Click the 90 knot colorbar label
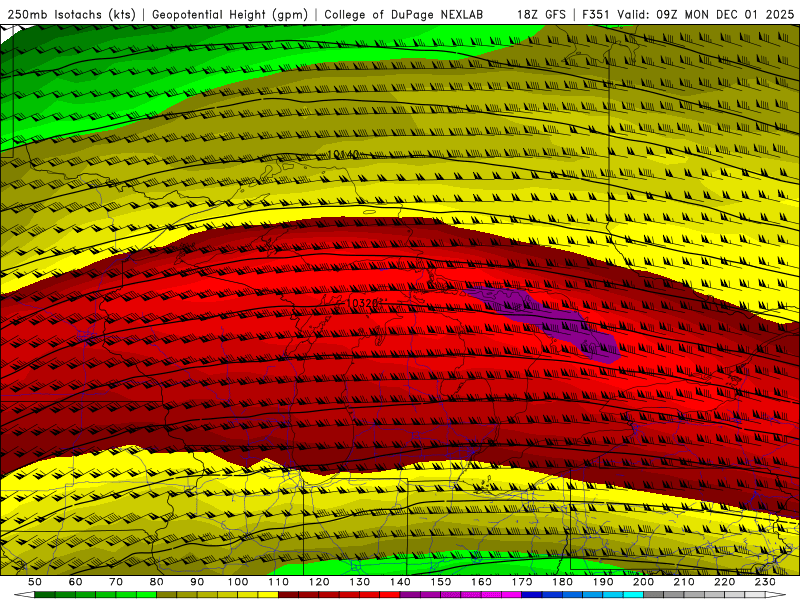This screenshot has height=600, width=800. click(197, 582)
